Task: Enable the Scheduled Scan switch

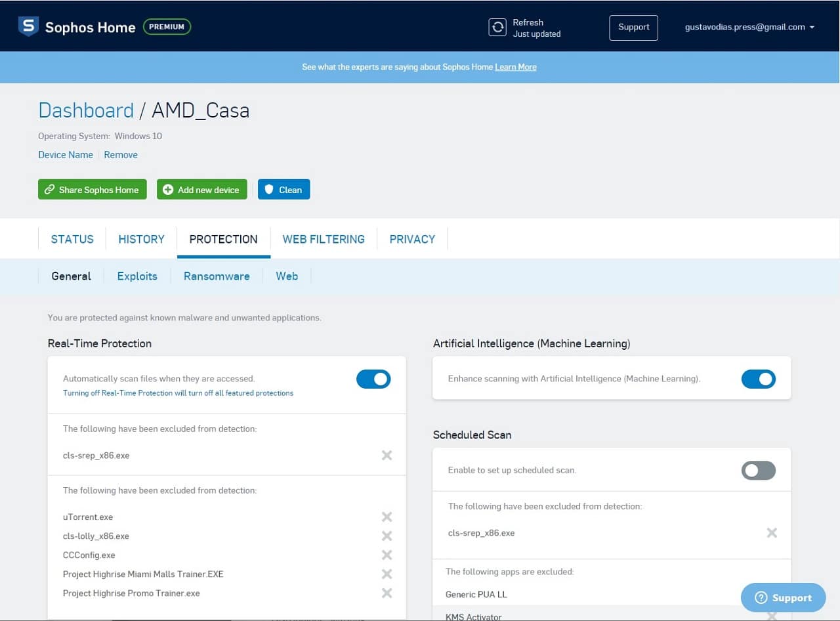Action: tap(759, 470)
